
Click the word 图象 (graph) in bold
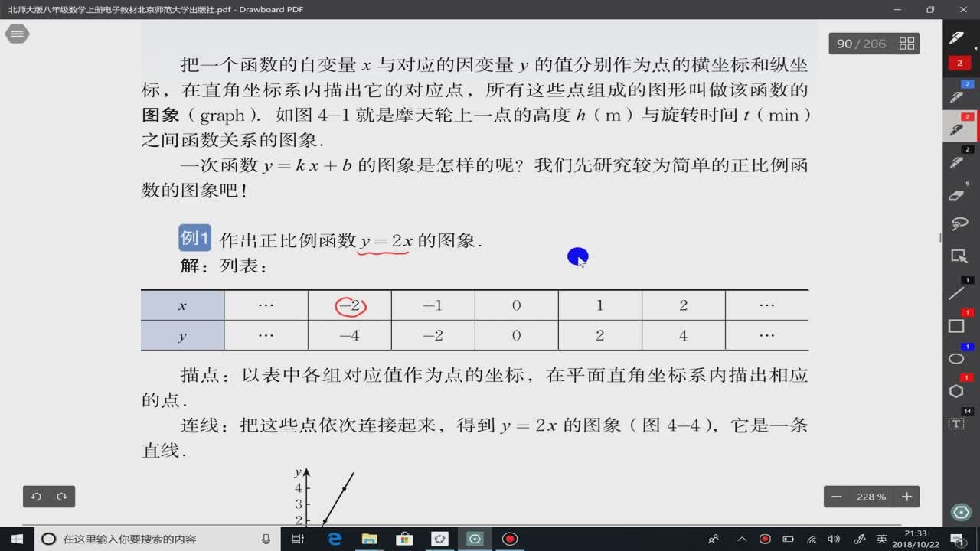point(161,116)
